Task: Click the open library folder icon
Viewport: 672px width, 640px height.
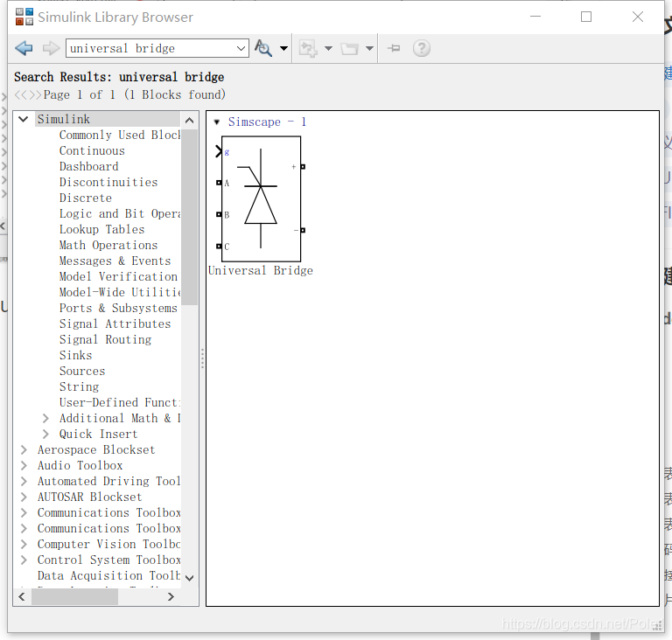Action: pyautogui.click(x=349, y=48)
